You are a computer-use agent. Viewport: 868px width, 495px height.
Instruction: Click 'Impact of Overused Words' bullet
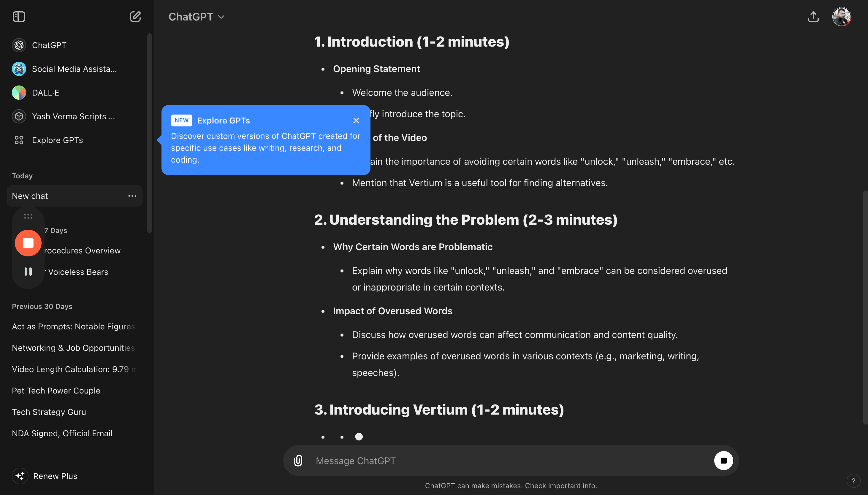393,311
